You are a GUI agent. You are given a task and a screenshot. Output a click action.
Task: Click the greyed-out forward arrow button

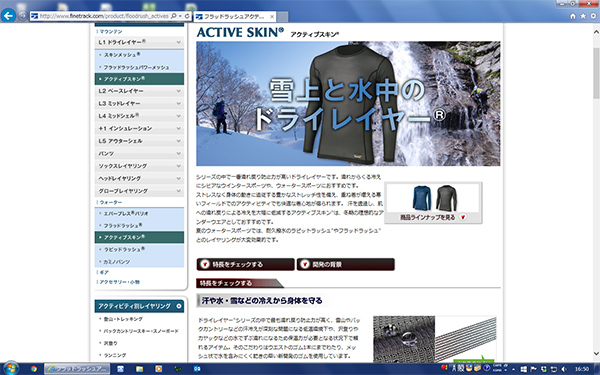click(x=23, y=16)
